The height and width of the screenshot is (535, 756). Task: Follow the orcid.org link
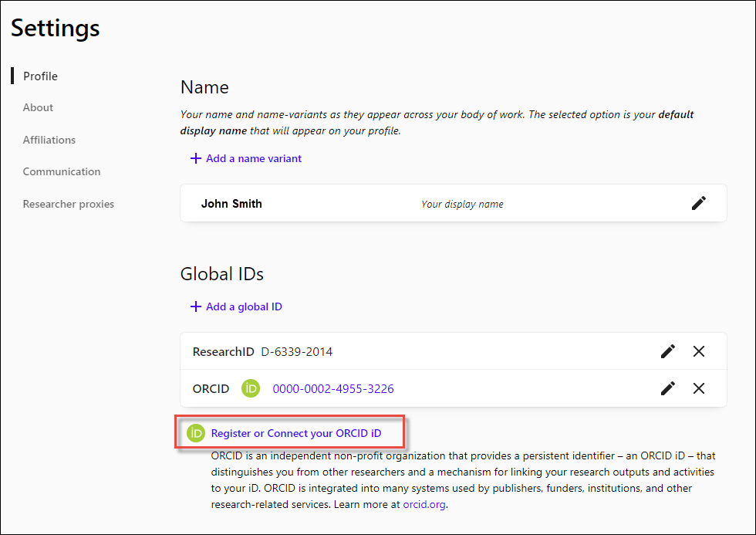click(424, 505)
